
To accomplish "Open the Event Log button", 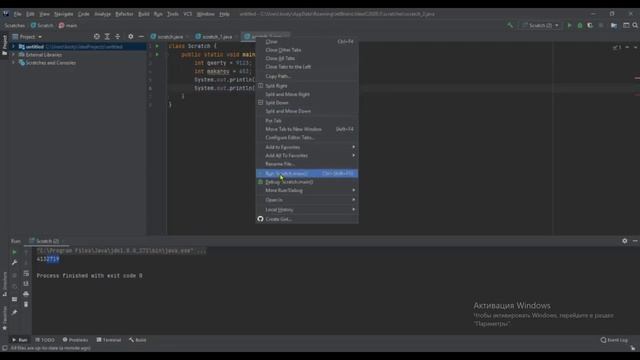I will pos(614,340).
